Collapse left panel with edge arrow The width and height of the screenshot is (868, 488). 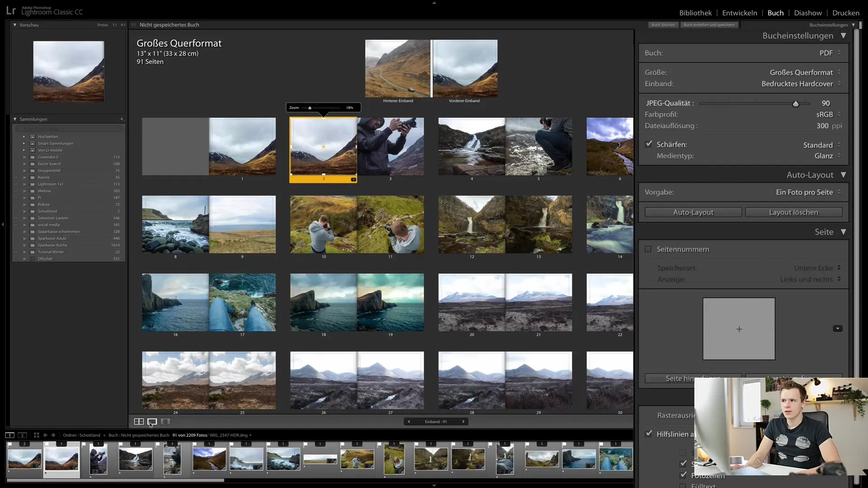tap(3, 224)
